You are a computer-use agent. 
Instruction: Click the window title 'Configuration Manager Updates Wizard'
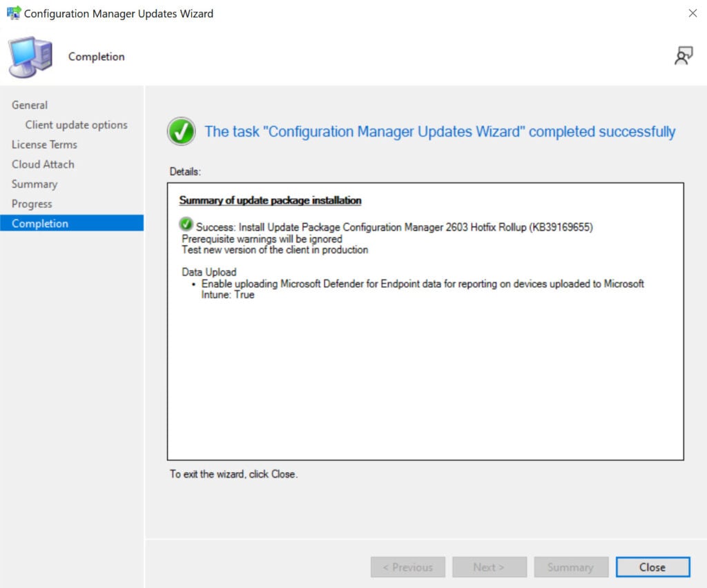pyautogui.click(x=119, y=14)
